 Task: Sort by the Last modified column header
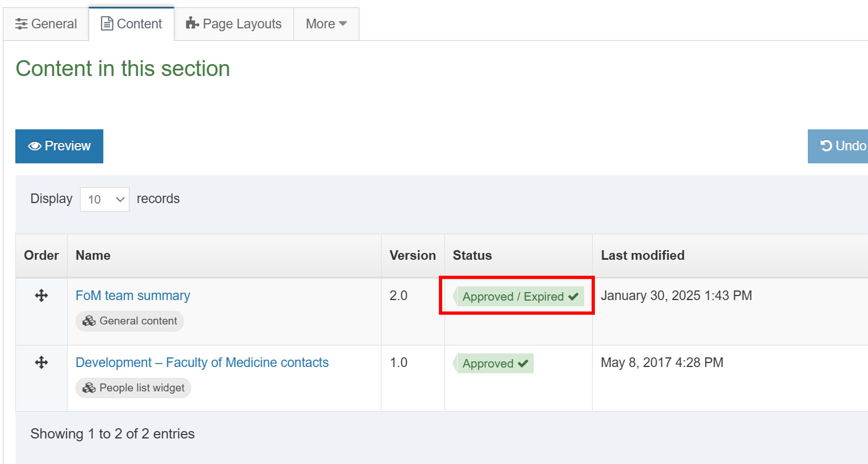(643, 255)
